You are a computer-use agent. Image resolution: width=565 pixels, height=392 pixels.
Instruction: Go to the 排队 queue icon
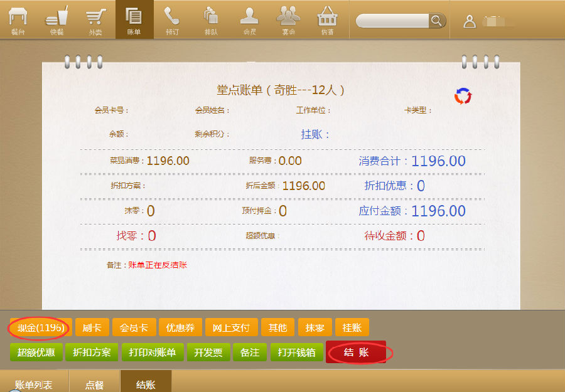tap(210, 19)
